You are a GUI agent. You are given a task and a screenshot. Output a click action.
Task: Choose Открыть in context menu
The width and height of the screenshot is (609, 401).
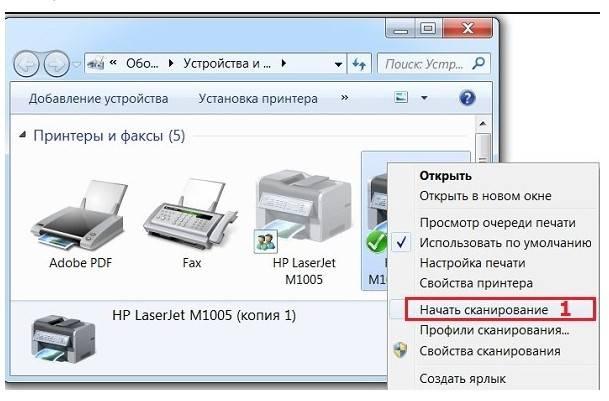coord(445,176)
